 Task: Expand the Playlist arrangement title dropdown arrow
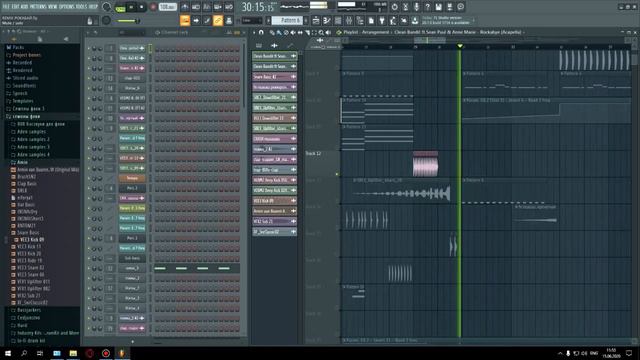point(524,32)
